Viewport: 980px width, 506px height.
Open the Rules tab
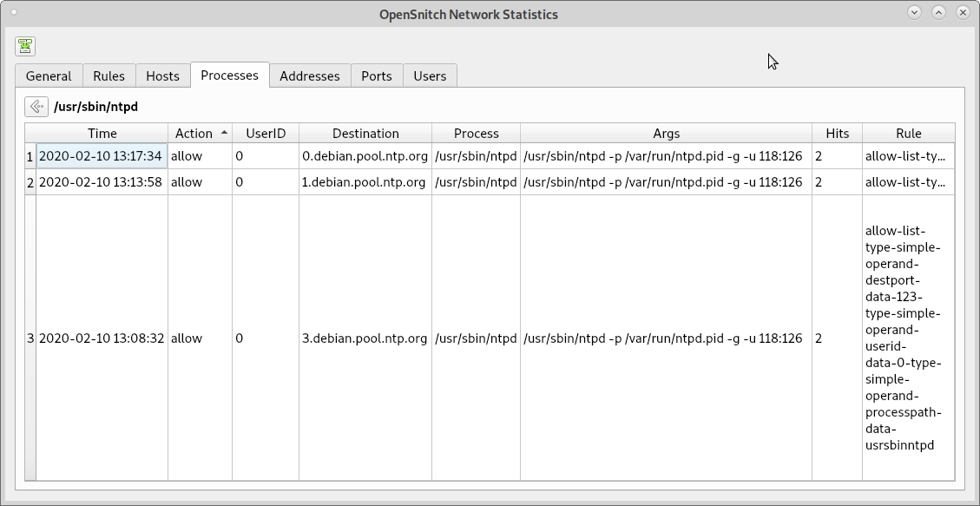click(109, 76)
